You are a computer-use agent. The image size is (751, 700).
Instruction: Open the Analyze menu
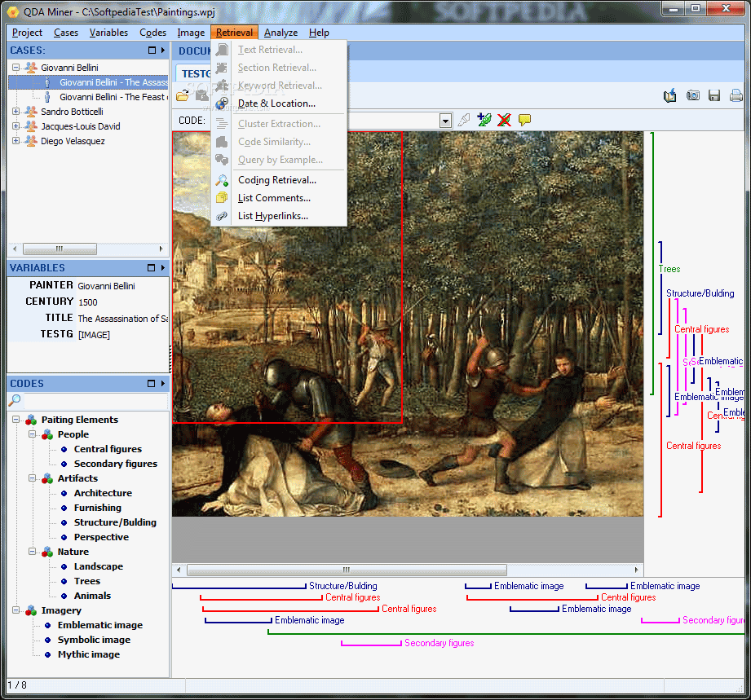point(281,33)
